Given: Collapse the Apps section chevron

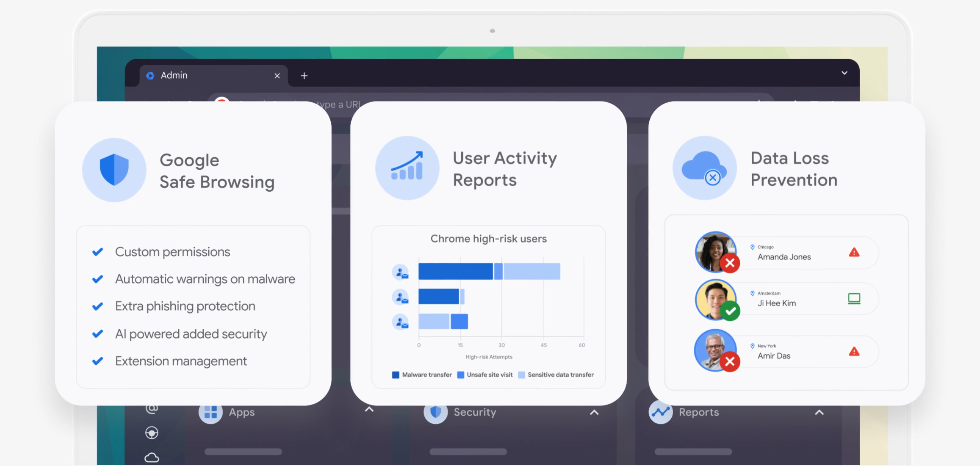Looking at the screenshot, I should click(x=369, y=410).
